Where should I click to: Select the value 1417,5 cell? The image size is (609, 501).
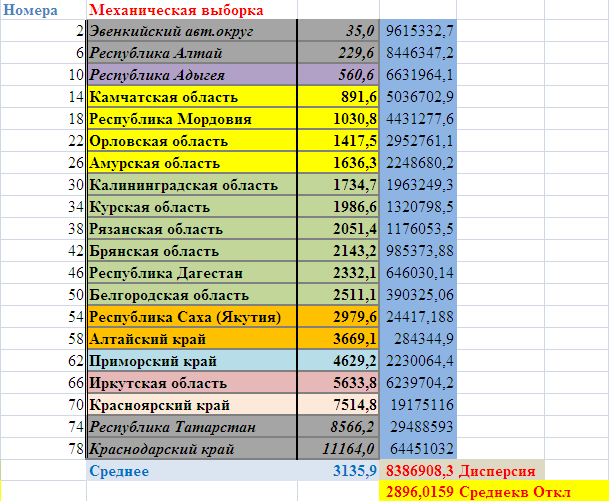[339, 141]
